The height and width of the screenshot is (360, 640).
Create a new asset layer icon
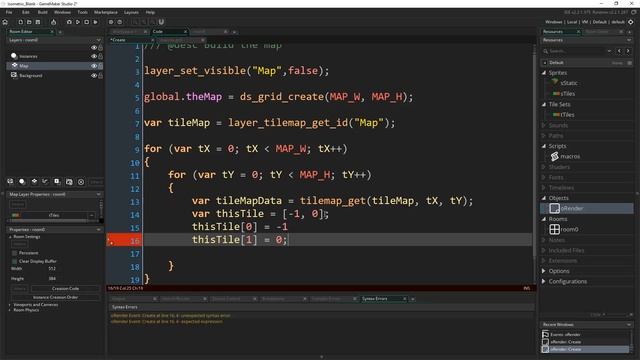(x=57, y=182)
